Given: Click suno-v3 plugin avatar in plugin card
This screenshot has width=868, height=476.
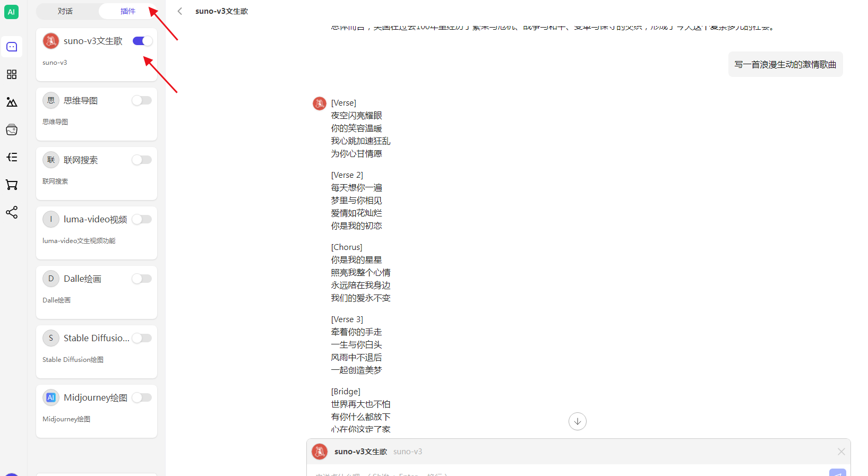Looking at the screenshot, I should [51, 41].
